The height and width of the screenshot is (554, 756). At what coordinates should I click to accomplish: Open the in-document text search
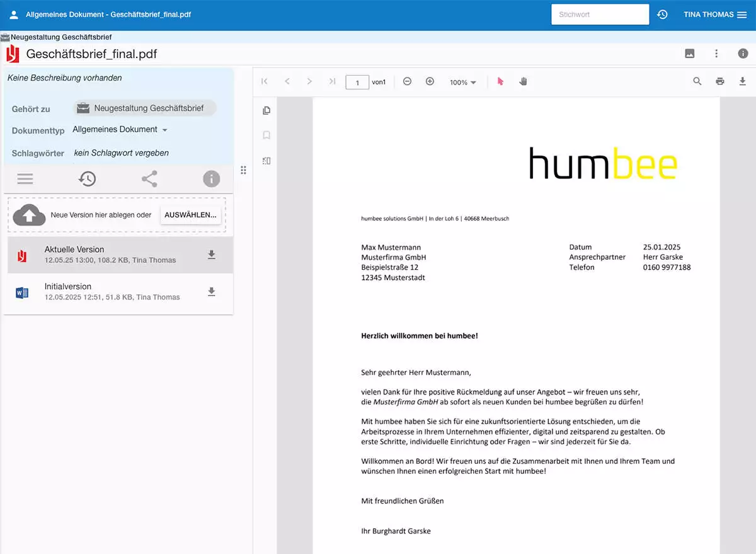(x=697, y=81)
